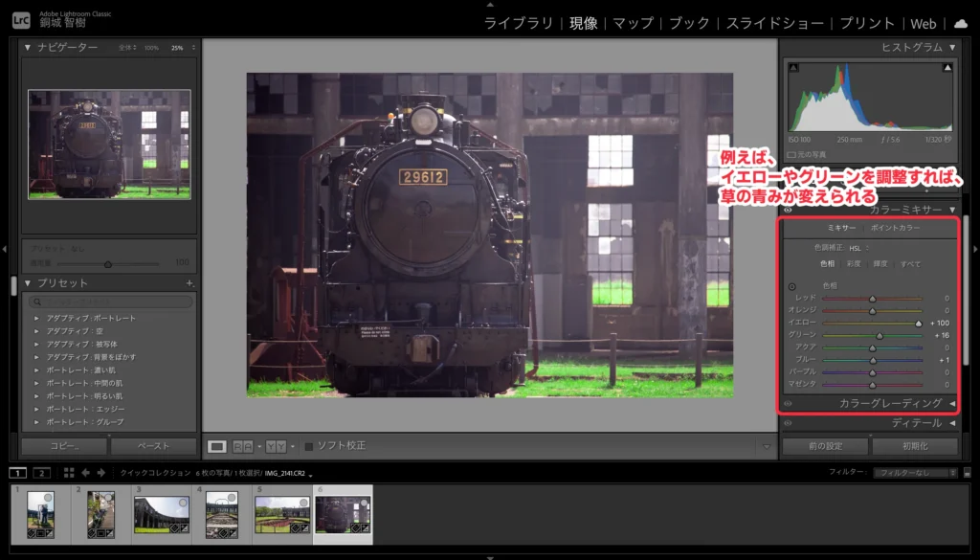The image size is (980, 560).
Task: Click the forward arrow in filmstrip bar
Action: [100, 472]
